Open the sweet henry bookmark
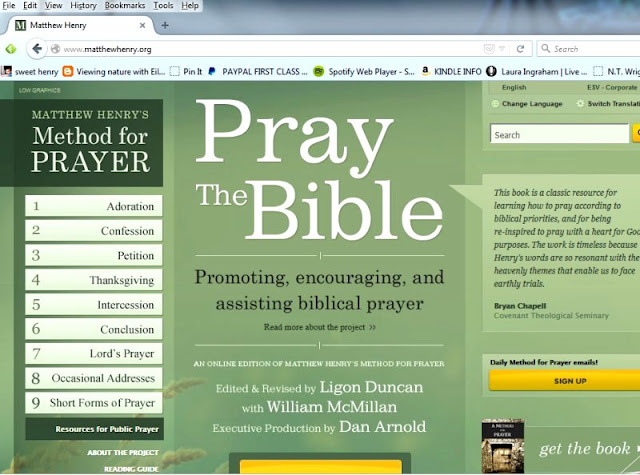The width and height of the screenshot is (640, 475). pyautogui.click(x=30, y=72)
